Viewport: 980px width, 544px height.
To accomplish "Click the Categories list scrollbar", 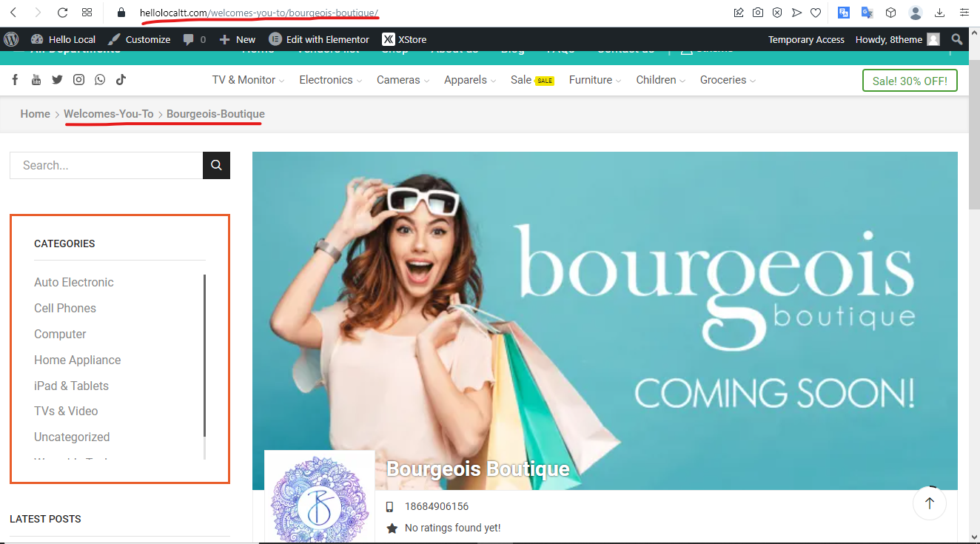I will (204, 356).
